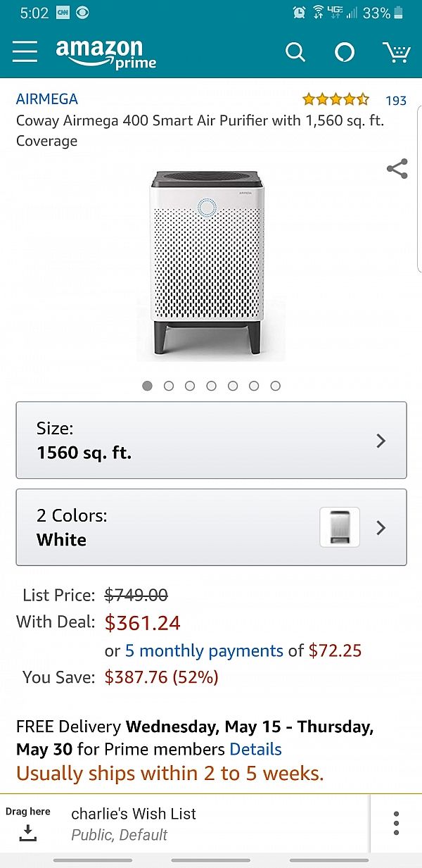Image resolution: width=422 pixels, height=868 pixels.
Task: Tap the Drag here download icon
Action: tap(27, 833)
